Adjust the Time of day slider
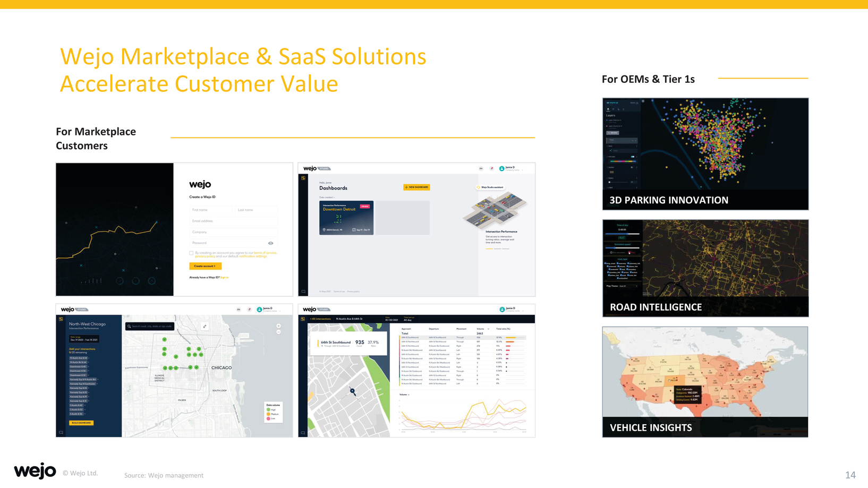 (623, 234)
